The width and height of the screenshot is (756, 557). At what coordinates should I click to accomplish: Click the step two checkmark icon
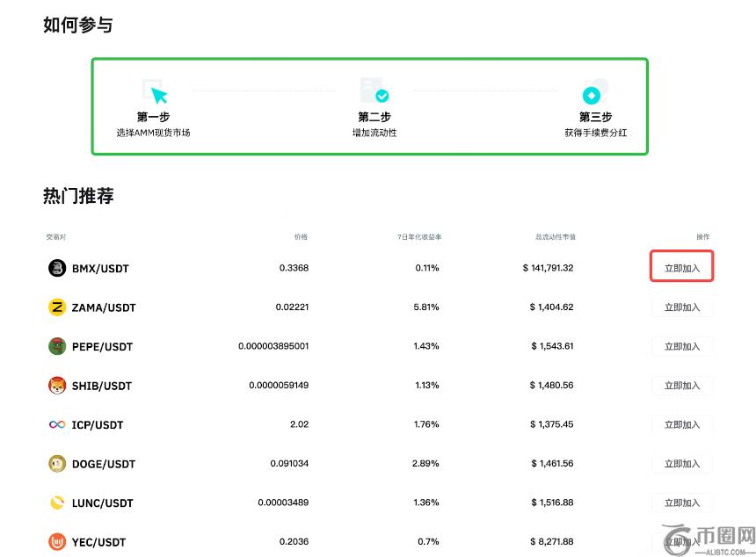pyautogui.click(x=374, y=91)
